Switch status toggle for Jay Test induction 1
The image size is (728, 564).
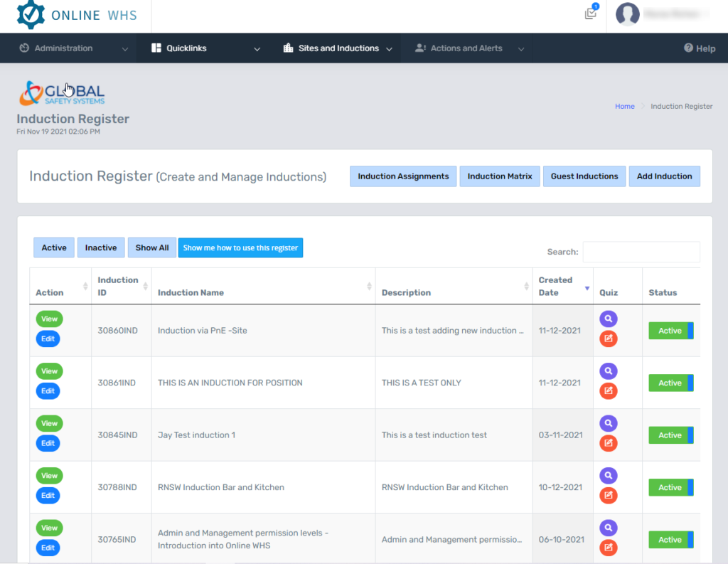(x=670, y=435)
